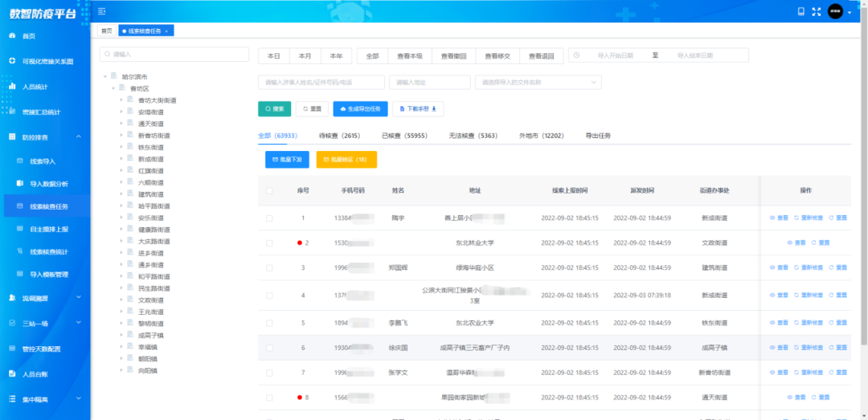Image resolution: width=868 pixels, height=420 pixels.
Task: Click the 导入开始日期 date field
Action: (615, 55)
